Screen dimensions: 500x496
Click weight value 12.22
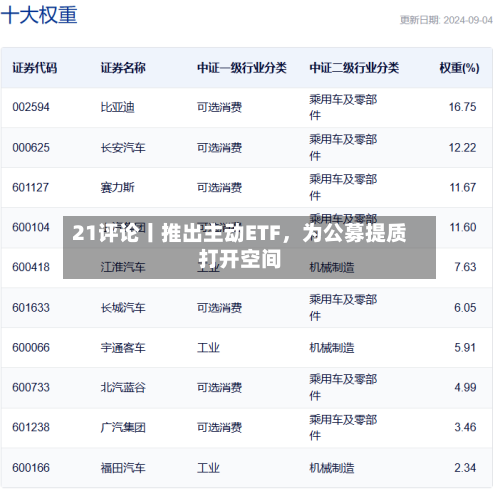(x=462, y=147)
